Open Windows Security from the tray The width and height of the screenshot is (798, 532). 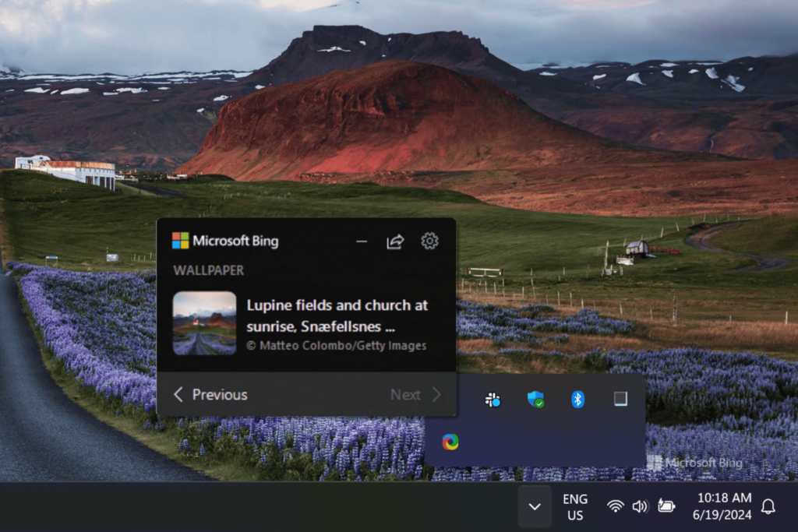pyautogui.click(x=535, y=400)
